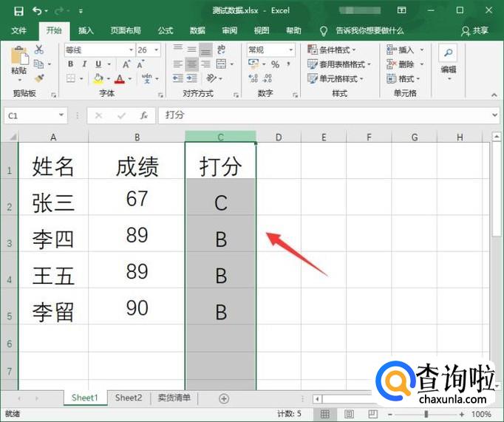Add a new sheet with plus icon
The height and width of the screenshot is (422, 504).
(224, 398)
